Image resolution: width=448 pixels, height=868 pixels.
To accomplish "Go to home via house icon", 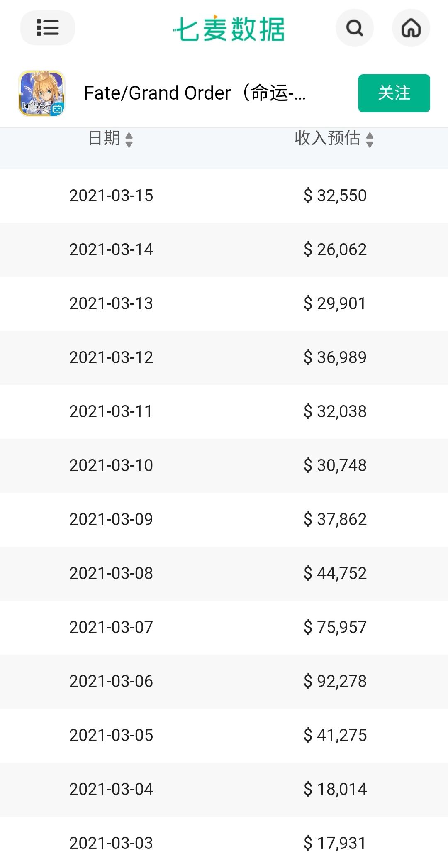I will pyautogui.click(x=411, y=28).
